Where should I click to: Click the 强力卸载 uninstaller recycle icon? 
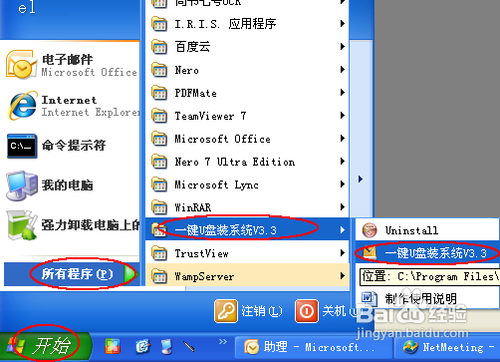22,225
